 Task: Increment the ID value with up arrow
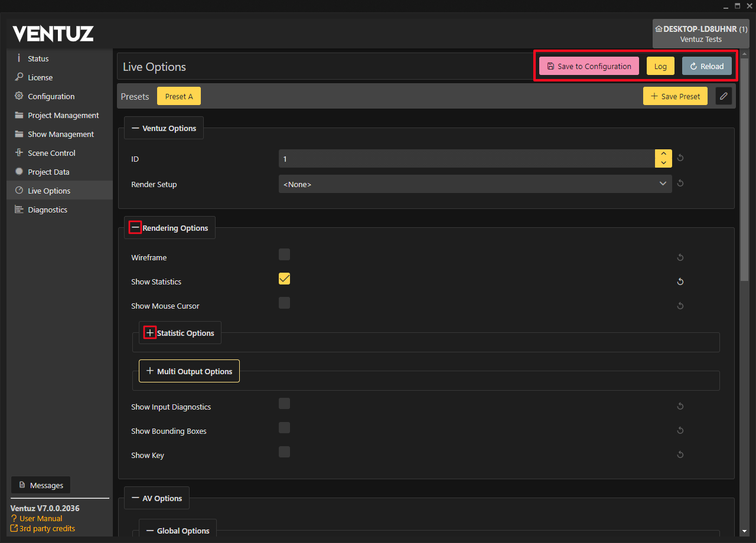click(663, 154)
